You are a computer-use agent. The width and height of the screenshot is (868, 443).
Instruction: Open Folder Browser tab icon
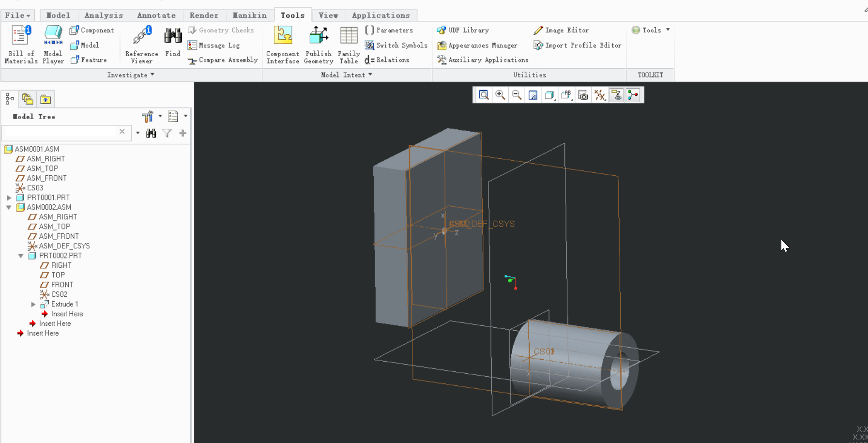[x=28, y=99]
